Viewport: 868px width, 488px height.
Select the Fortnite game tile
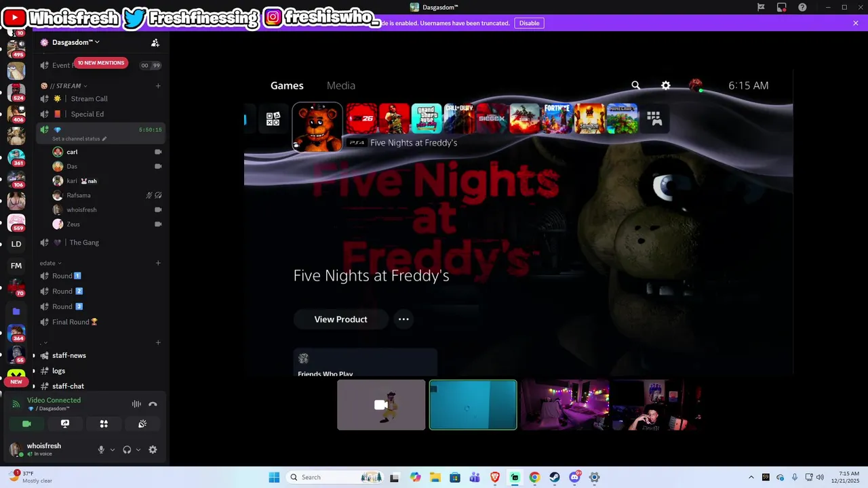pos(557,119)
